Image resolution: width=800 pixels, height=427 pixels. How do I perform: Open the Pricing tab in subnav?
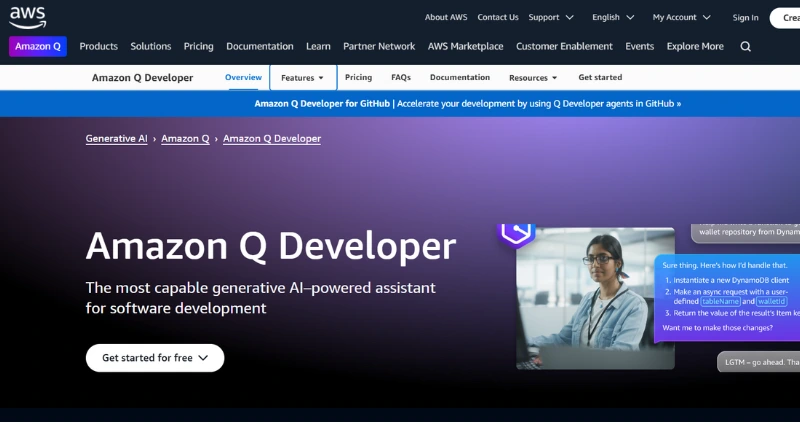pos(358,77)
